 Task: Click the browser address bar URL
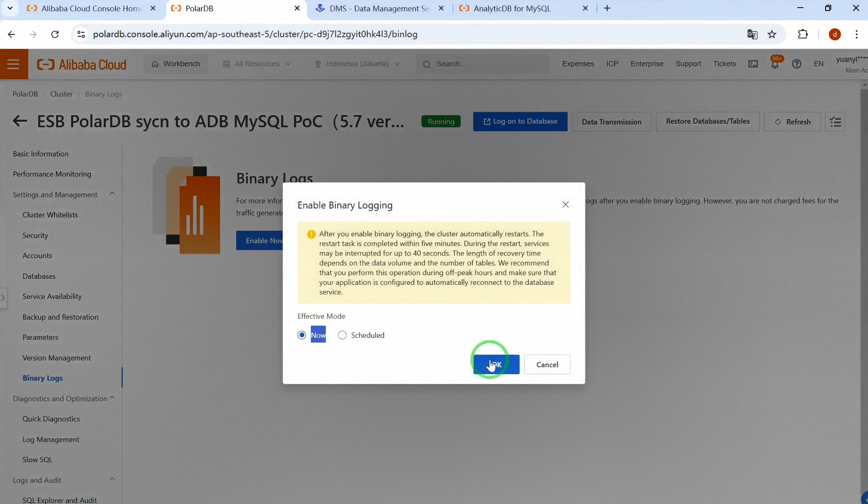[255, 34]
